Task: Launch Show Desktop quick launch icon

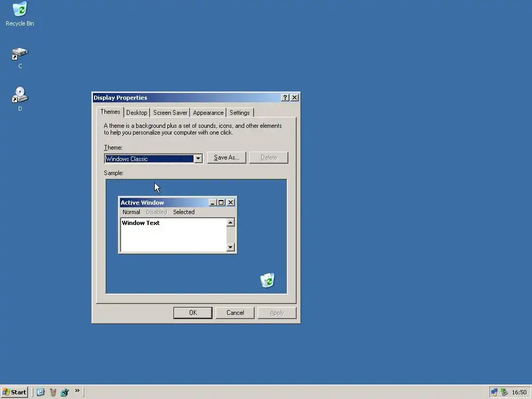Action: click(x=41, y=392)
